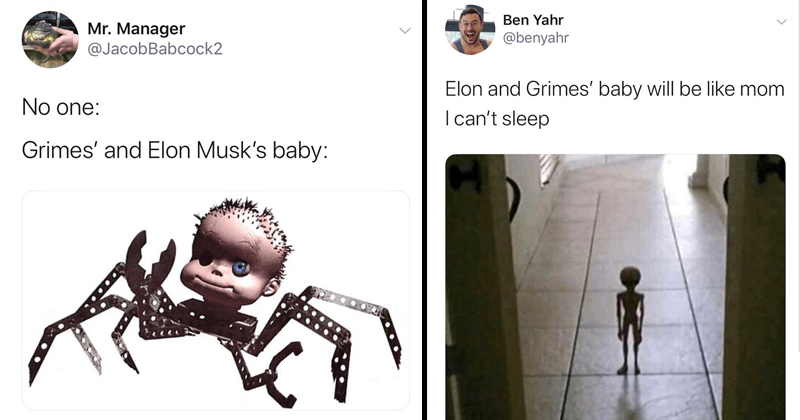Open the @JacobBabcock2 handle link

click(155, 49)
